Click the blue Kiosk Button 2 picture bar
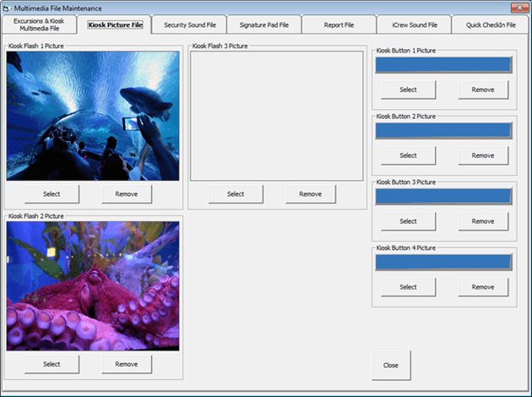532x397 pixels. tap(443, 131)
